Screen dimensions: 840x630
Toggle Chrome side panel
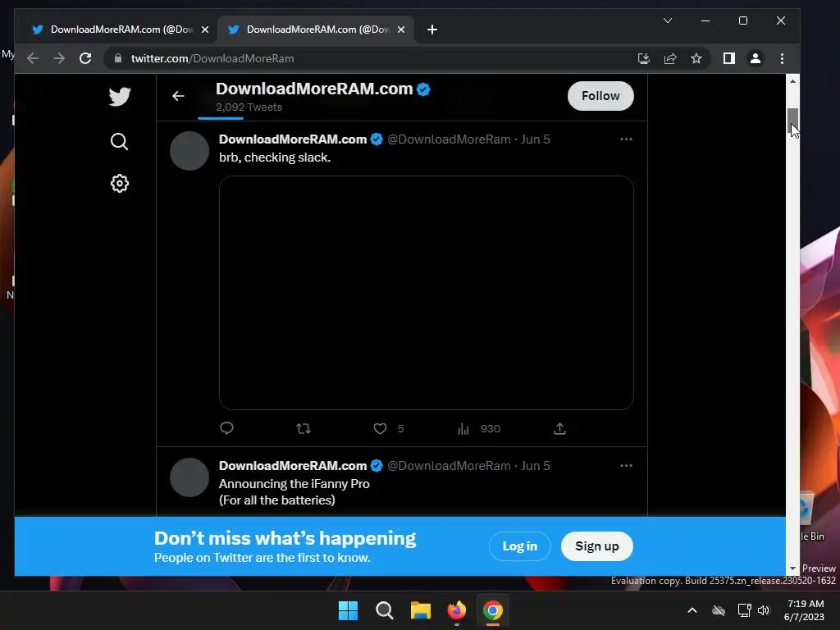(x=729, y=58)
